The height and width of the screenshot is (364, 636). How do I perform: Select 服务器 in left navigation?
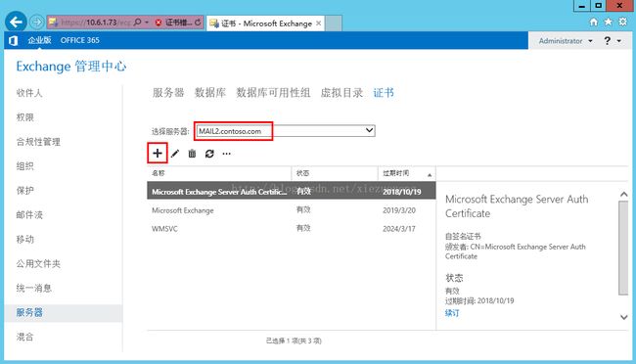[x=63, y=313]
